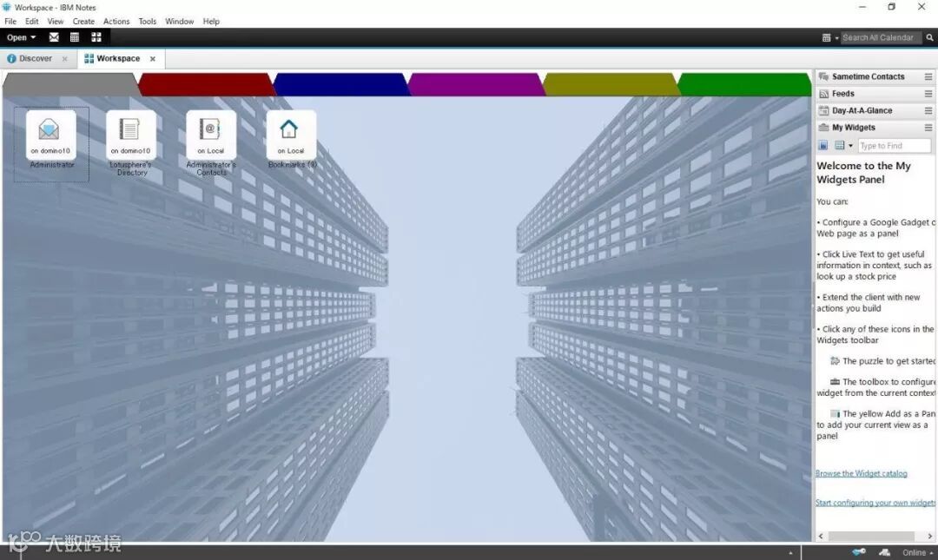Open the Sametime Contacts panel menu
The image size is (938, 560).
coord(928,76)
